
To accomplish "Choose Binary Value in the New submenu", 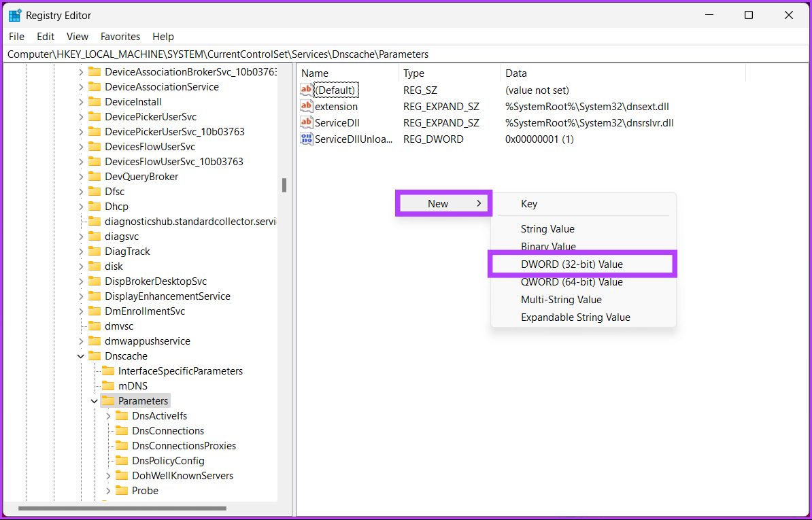I will tap(583, 247).
